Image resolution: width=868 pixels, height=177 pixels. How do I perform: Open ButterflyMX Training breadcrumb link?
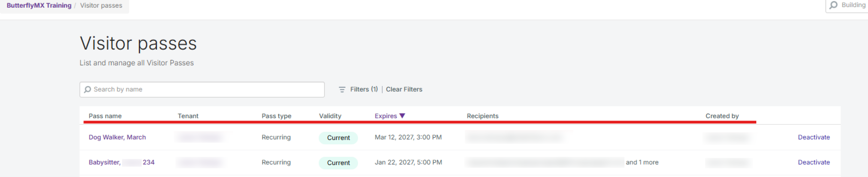pos(39,5)
